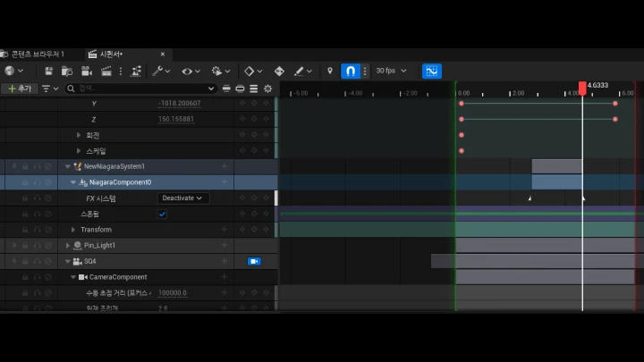Click first track layout icon after search
The width and height of the screenshot is (644, 362).
point(226,88)
